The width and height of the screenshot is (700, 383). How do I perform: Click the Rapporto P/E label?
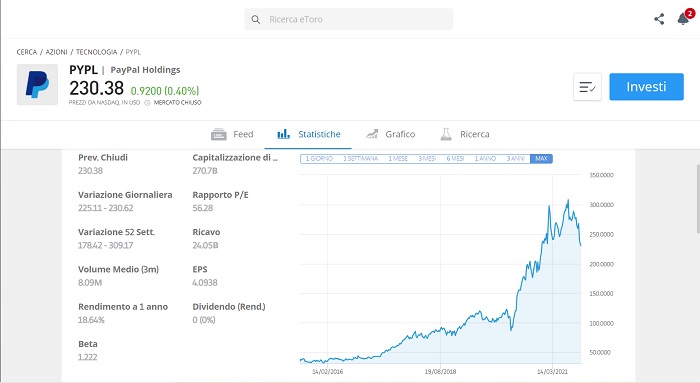click(220, 195)
